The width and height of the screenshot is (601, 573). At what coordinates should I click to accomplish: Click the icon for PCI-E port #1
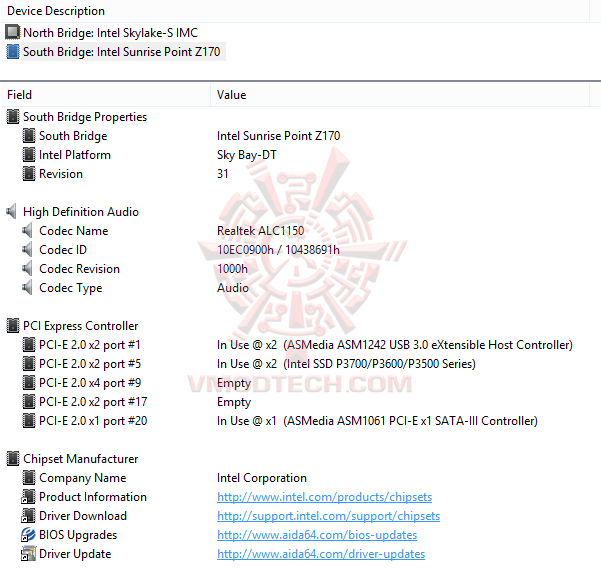click(29, 345)
